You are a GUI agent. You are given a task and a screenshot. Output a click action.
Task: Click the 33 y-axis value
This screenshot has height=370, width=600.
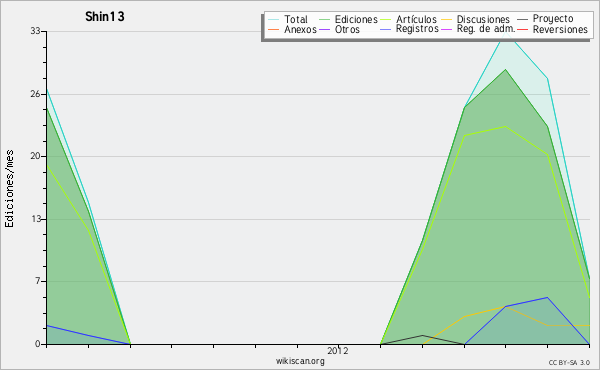tap(36, 31)
